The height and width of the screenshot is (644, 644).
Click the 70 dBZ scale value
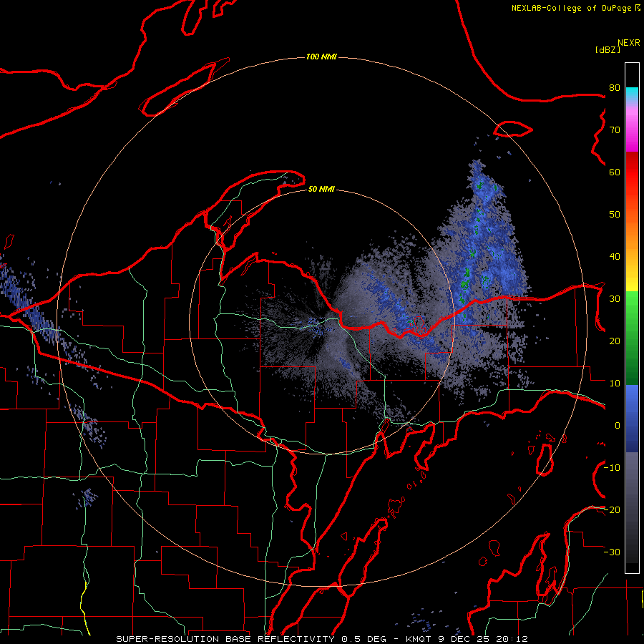point(615,130)
